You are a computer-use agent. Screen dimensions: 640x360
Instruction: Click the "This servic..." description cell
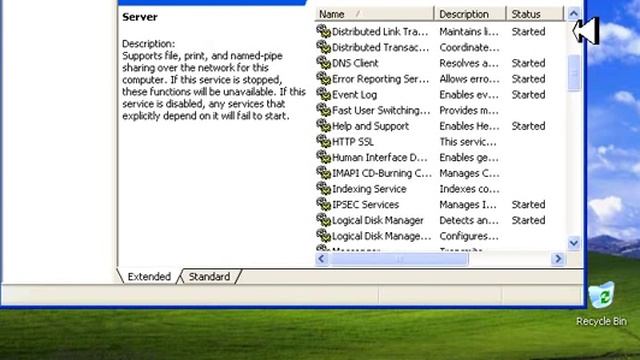click(x=468, y=142)
